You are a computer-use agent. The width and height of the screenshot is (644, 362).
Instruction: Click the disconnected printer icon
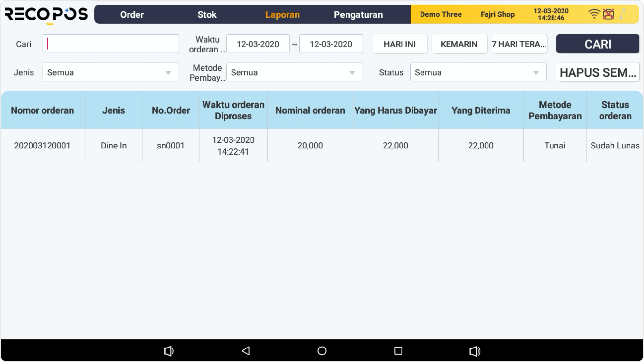click(x=608, y=14)
